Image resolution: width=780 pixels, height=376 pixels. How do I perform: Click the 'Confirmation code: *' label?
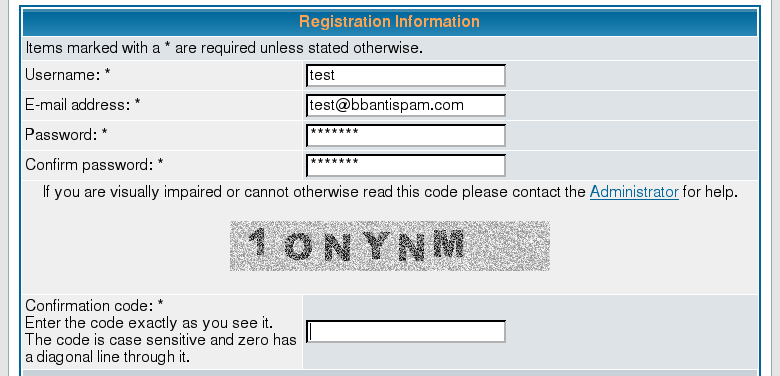click(x=94, y=305)
